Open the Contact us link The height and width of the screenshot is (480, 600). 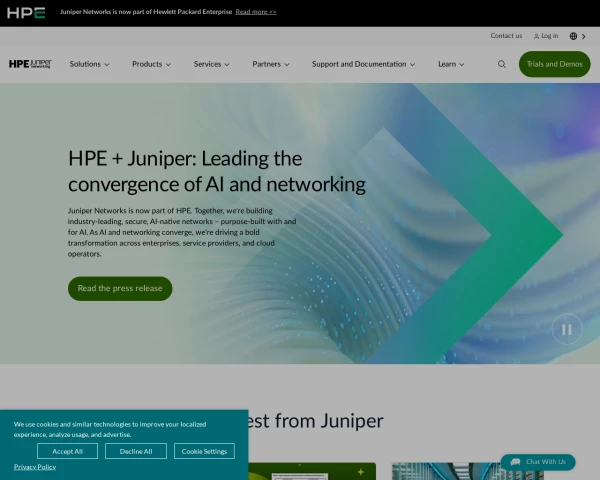pyautogui.click(x=506, y=36)
